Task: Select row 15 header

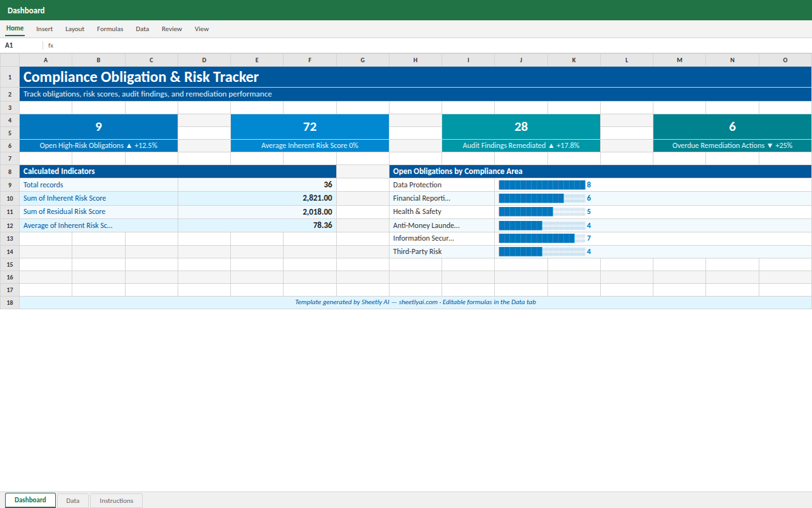Action: 10,265
